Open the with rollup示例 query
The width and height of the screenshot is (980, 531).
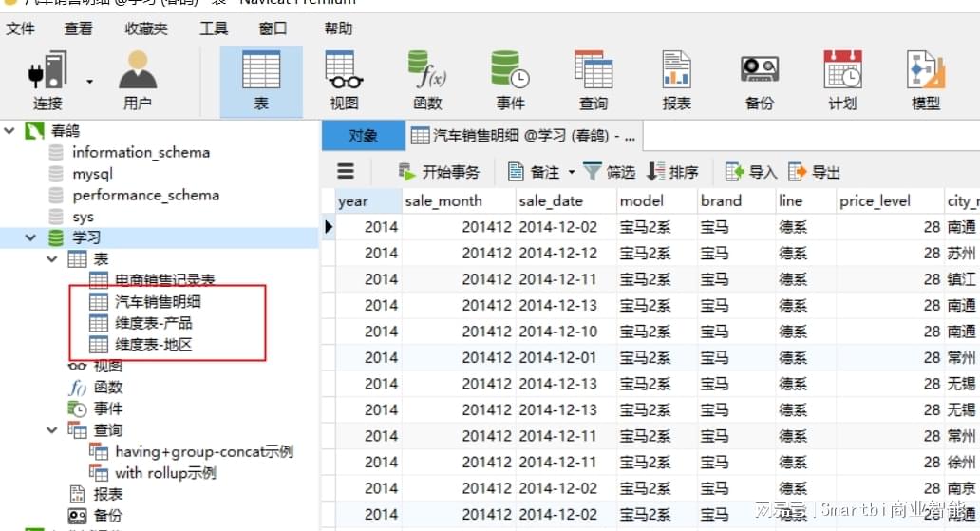point(165,473)
